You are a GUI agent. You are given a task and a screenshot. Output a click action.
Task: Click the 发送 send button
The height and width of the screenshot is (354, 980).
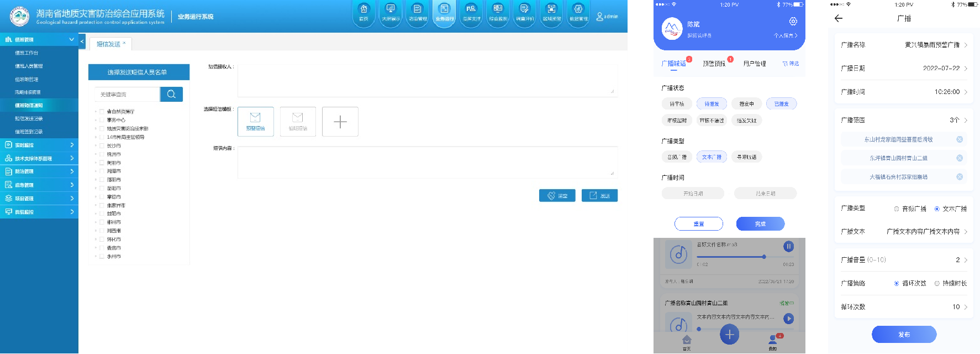click(x=599, y=196)
